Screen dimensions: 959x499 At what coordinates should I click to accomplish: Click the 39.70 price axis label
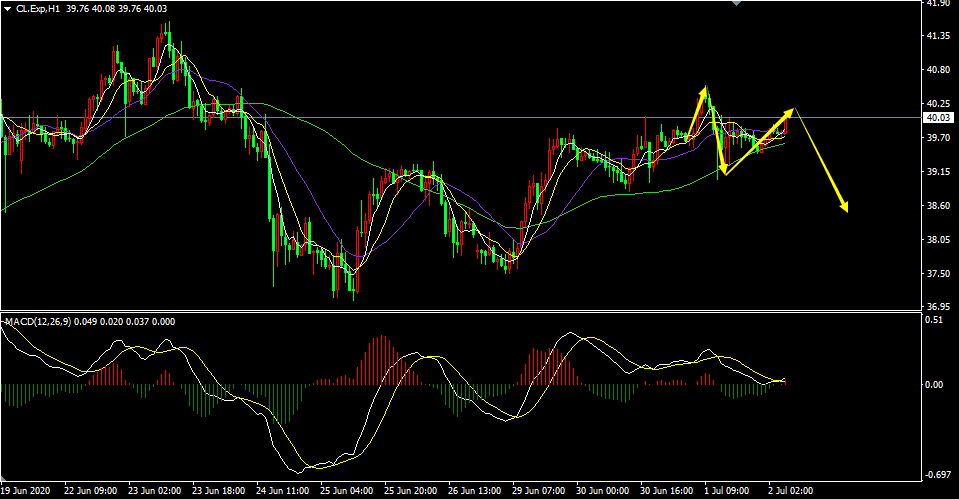938,138
